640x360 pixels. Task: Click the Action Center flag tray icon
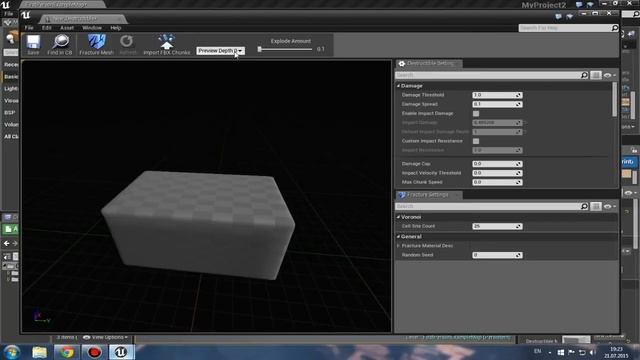tap(571, 352)
